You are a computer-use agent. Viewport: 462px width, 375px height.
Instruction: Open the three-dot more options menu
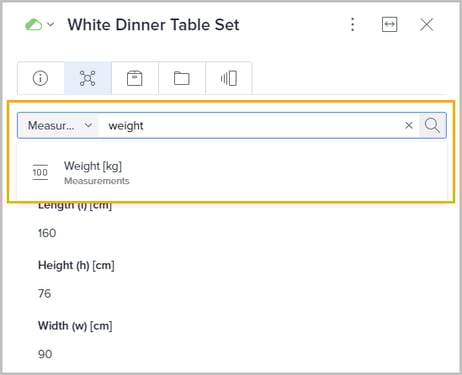point(352,25)
